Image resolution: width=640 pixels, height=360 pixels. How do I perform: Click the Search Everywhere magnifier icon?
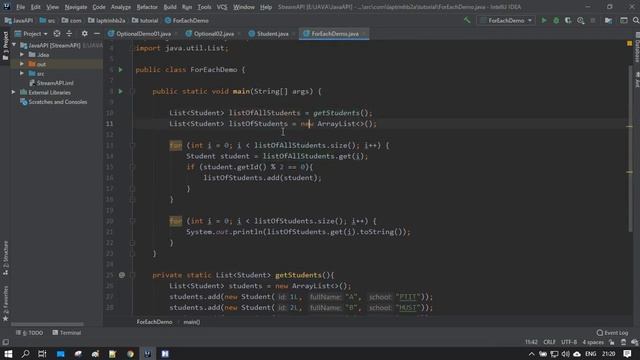point(636,20)
